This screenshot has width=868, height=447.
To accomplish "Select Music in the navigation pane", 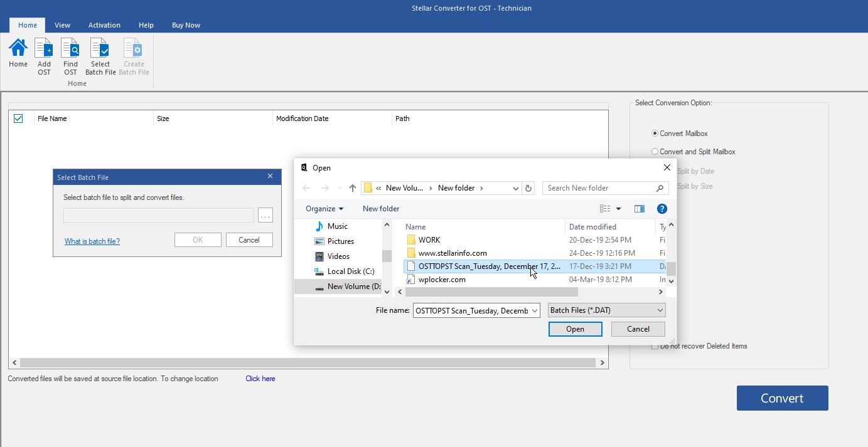I will pyautogui.click(x=338, y=226).
